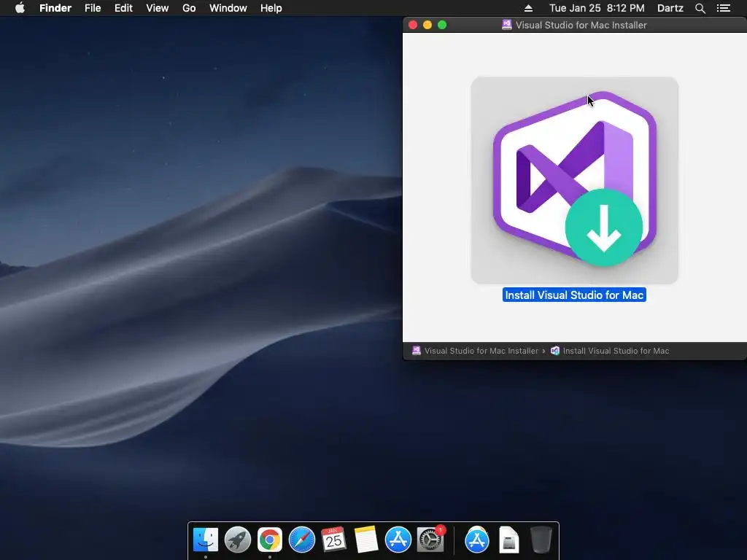Open Safari compass icon in Dock
This screenshot has width=747, height=560.
pyautogui.click(x=301, y=540)
